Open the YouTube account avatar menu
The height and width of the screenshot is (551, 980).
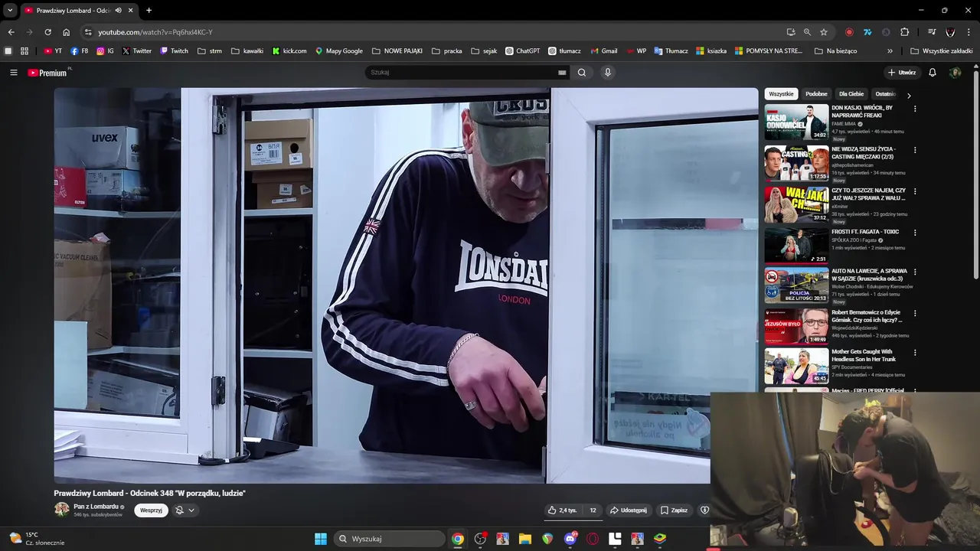[955, 73]
